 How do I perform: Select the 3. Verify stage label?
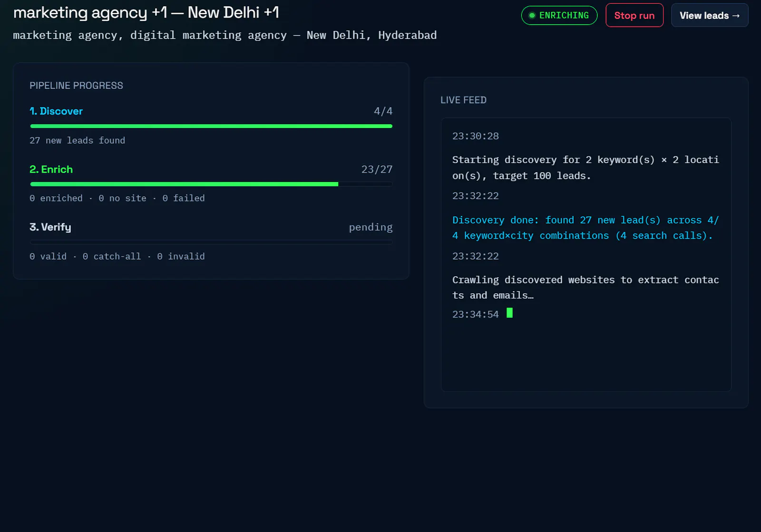[x=50, y=227]
